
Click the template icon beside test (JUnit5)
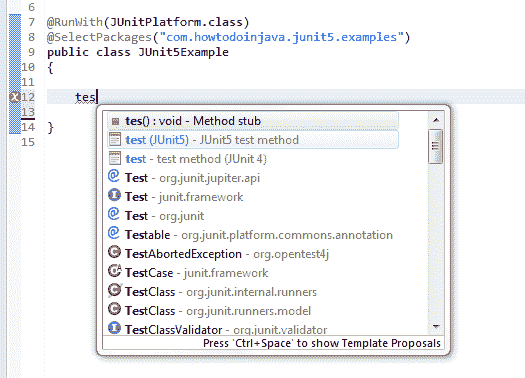(115, 140)
